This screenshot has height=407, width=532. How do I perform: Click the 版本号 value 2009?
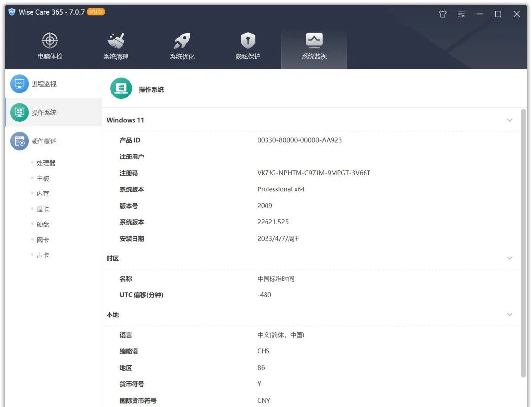[x=265, y=206]
